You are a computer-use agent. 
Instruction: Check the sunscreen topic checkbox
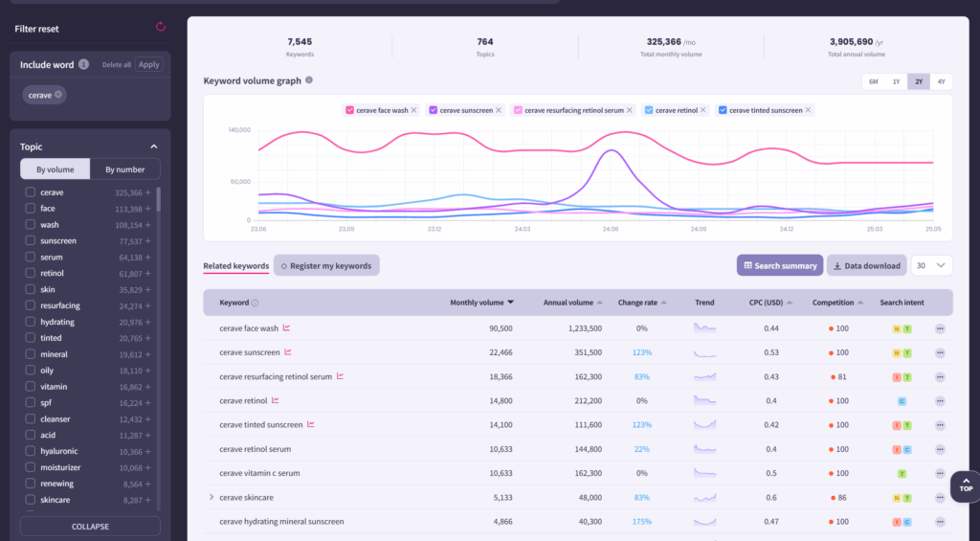pos(31,241)
